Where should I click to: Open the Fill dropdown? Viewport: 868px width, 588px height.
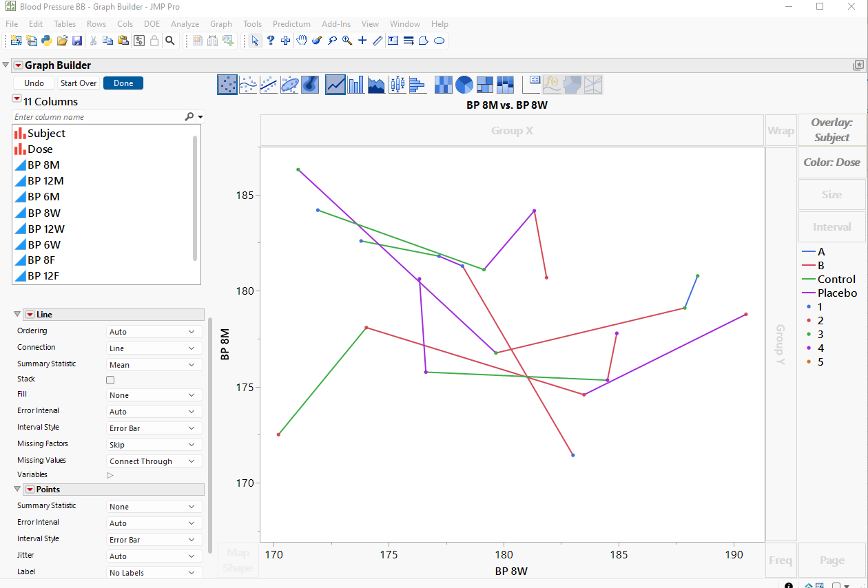tap(154, 395)
